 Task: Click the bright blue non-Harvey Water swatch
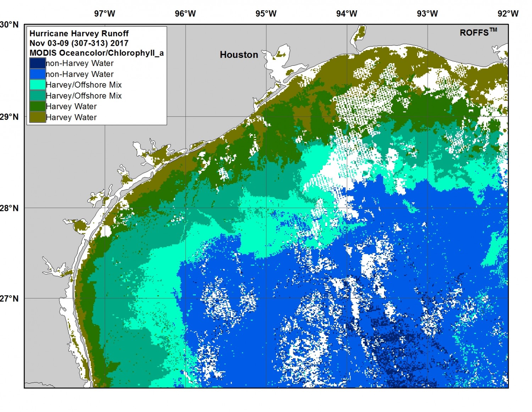point(37,74)
